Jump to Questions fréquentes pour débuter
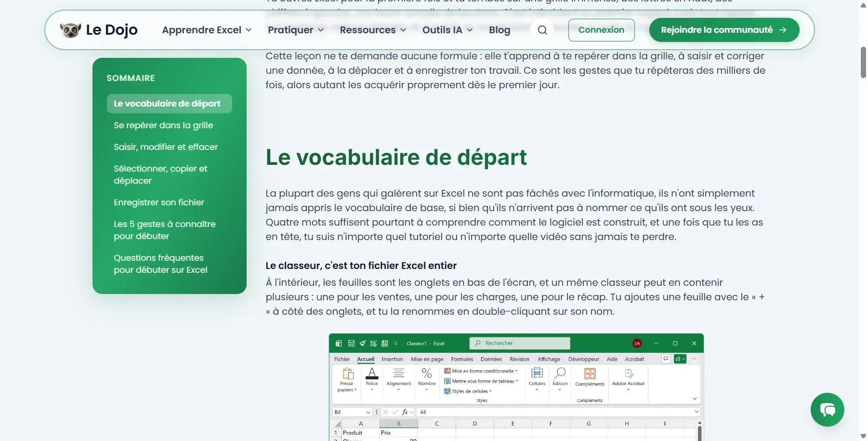 tap(160, 264)
